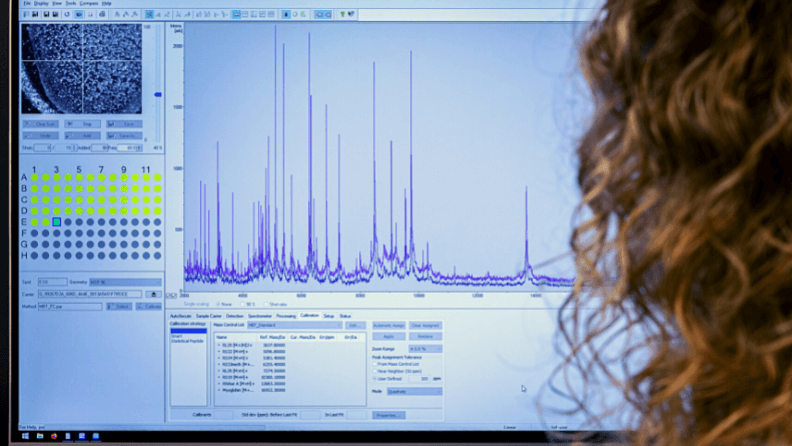The height and width of the screenshot is (446, 792).
Task: Select the 90 % scaling radio button
Action: (x=242, y=305)
